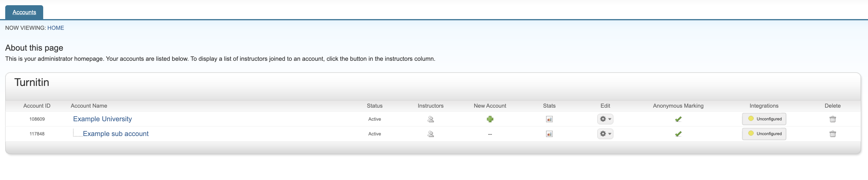Viewport: 868px width, 180px height.
Task: Select the Accounts tab
Action: [x=24, y=12]
